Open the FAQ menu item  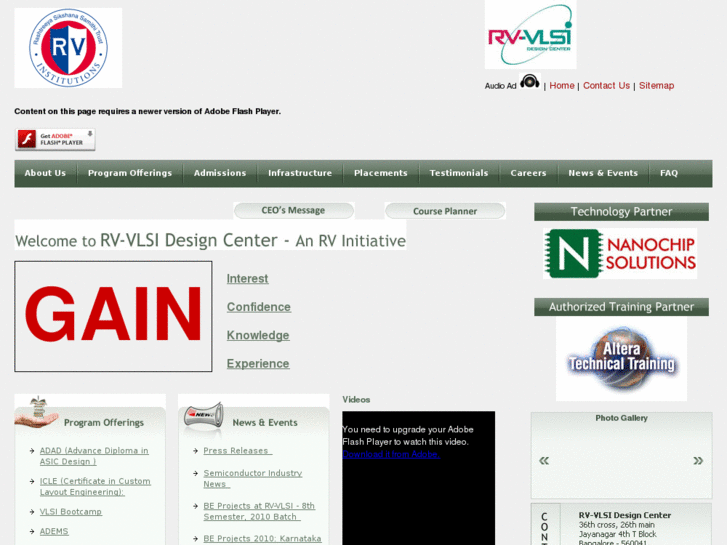click(669, 173)
